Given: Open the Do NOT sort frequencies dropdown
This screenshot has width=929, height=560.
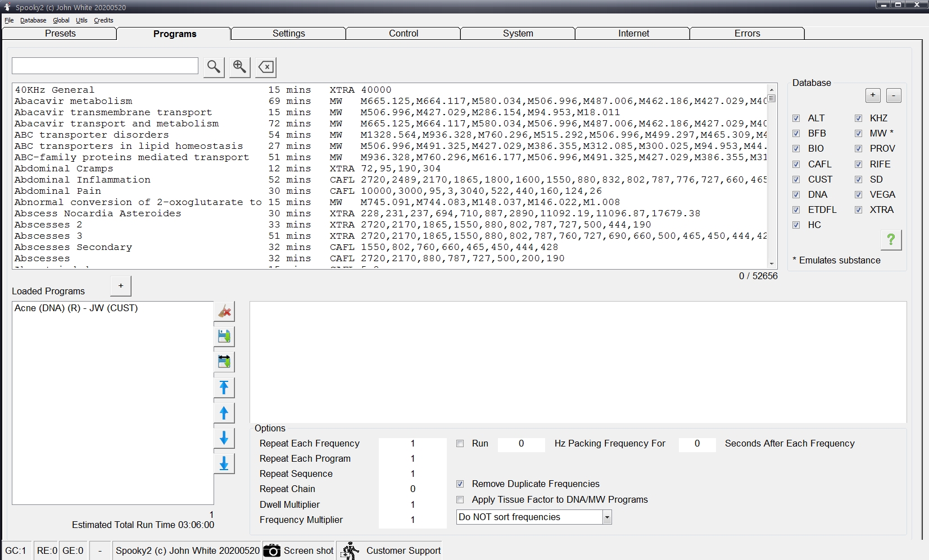Looking at the screenshot, I should (x=607, y=517).
